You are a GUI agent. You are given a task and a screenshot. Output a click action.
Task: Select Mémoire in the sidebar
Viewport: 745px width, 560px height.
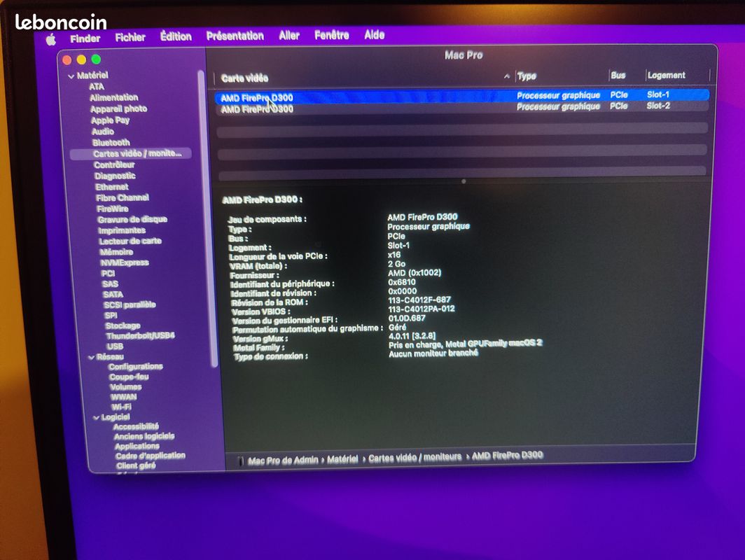116,252
